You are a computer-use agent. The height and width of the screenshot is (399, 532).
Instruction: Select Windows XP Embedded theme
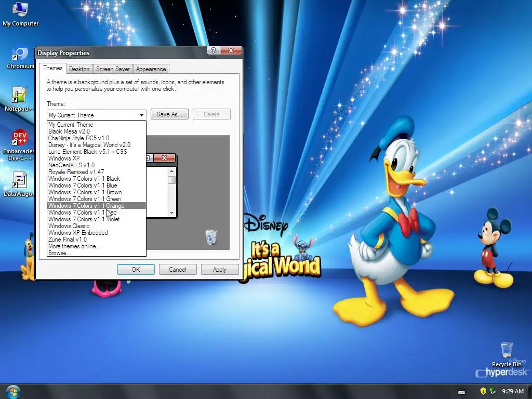(x=96, y=233)
